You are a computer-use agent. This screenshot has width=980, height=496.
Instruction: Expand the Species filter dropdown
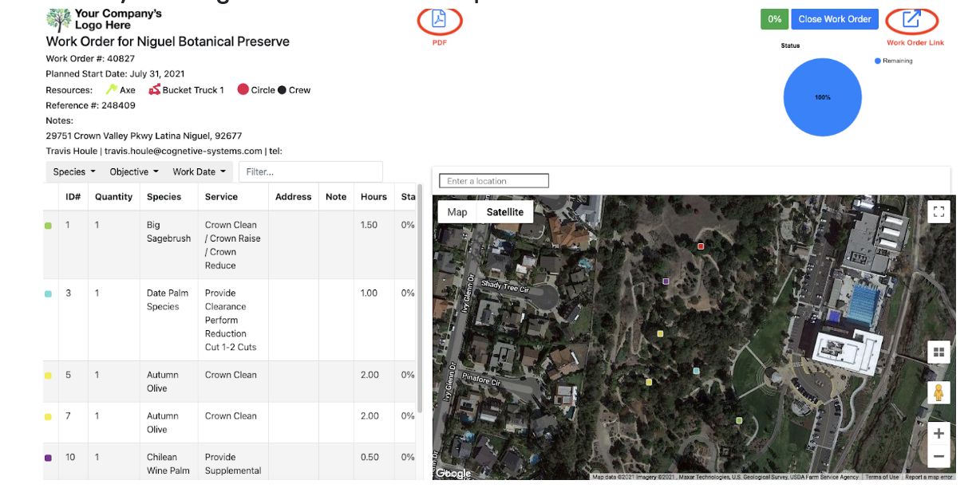click(x=74, y=171)
